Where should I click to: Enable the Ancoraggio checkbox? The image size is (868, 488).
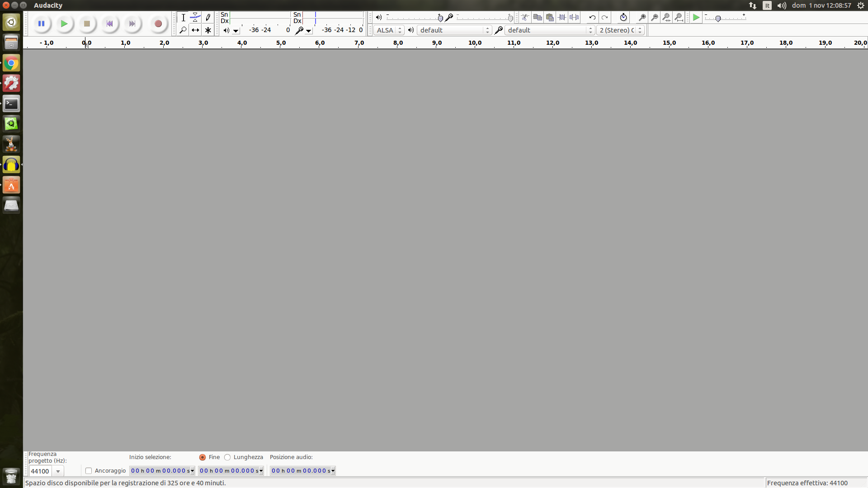point(89,471)
